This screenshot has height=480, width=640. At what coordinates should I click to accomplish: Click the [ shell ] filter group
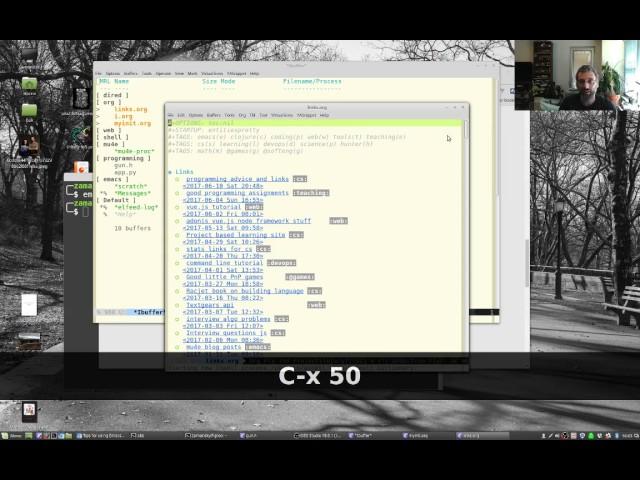pos(113,137)
